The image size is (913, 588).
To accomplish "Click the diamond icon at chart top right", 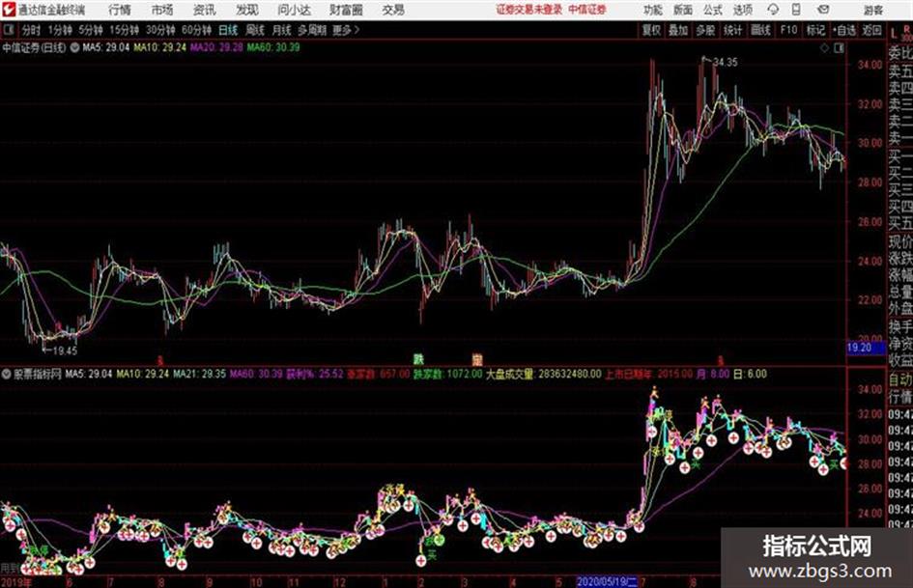I will (x=824, y=48).
